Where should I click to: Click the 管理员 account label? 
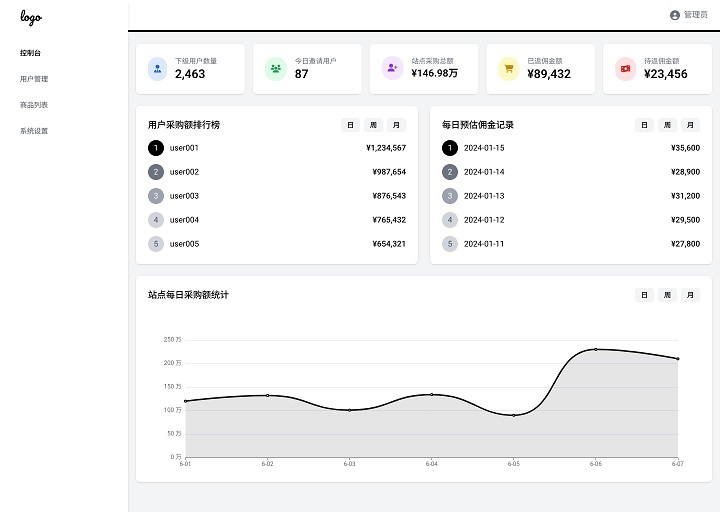click(x=695, y=15)
